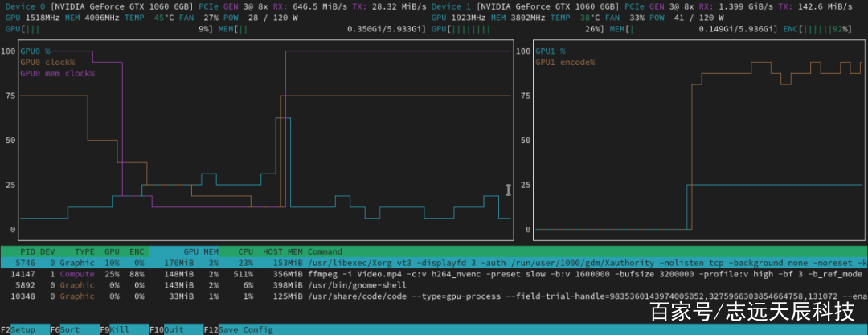Click the CPU column header
The image size is (868, 335).
(246, 251)
